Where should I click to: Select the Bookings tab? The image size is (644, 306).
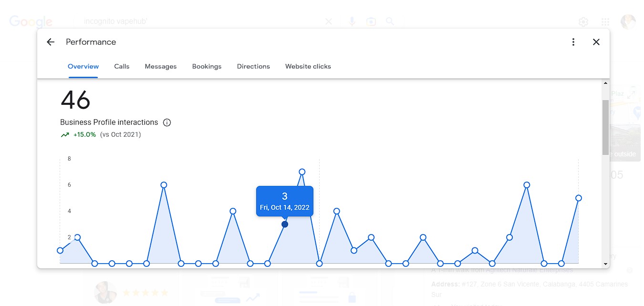(x=207, y=66)
